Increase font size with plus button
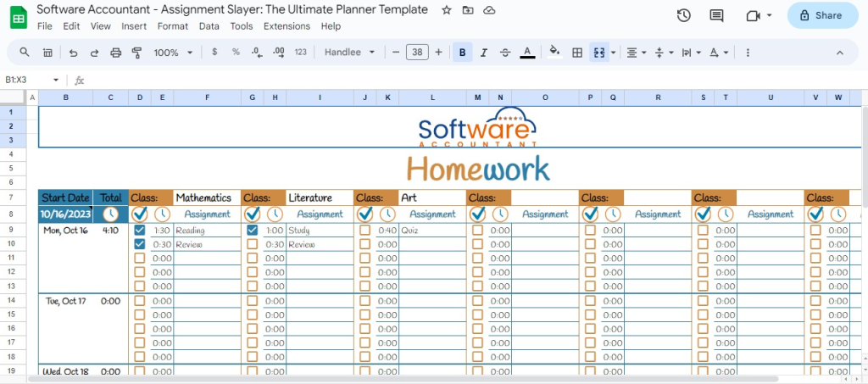Screen dimensions: 868x384 [438, 52]
